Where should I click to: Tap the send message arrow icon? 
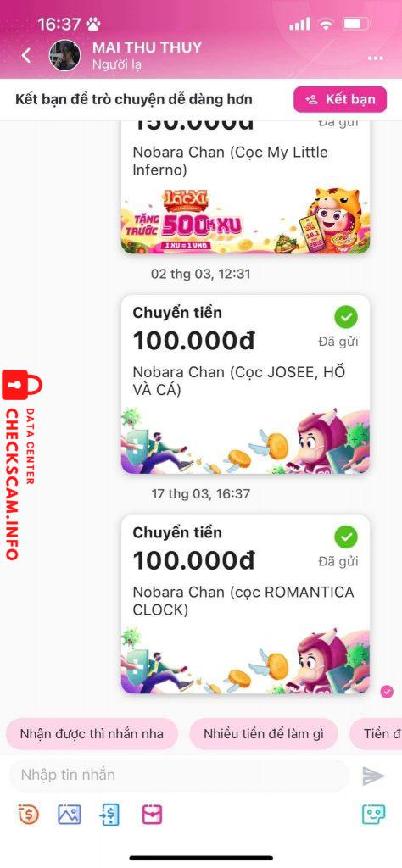point(373,776)
